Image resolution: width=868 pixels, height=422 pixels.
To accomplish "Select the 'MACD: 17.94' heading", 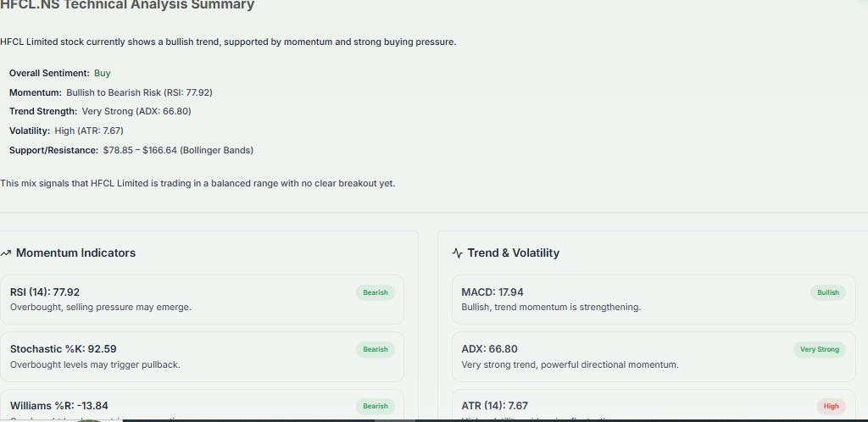I will (492, 292).
